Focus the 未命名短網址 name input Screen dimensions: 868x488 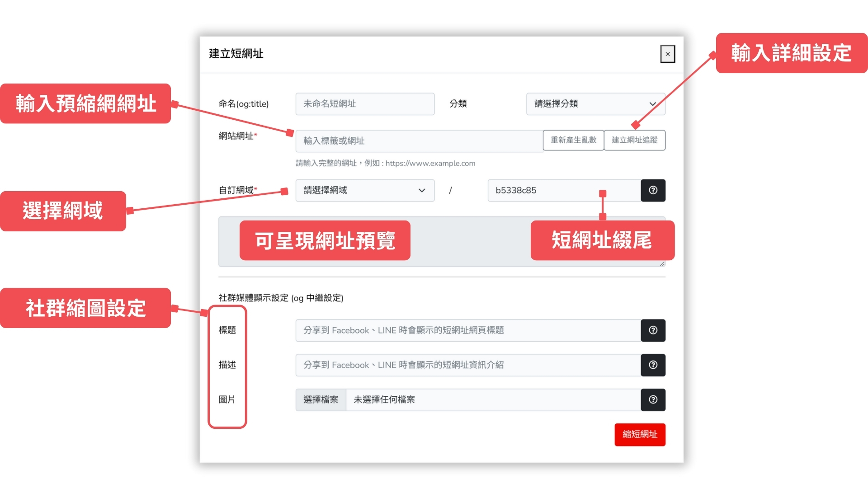click(364, 104)
